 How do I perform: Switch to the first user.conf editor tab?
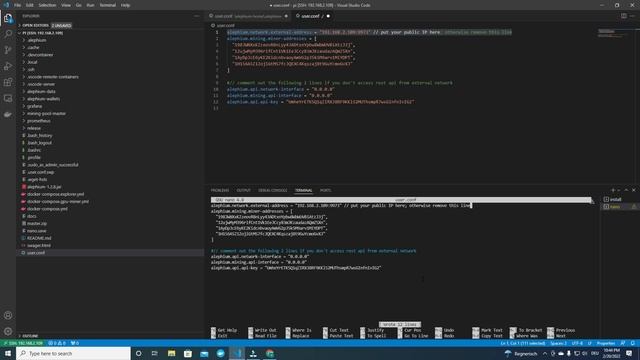click(x=248, y=16)
